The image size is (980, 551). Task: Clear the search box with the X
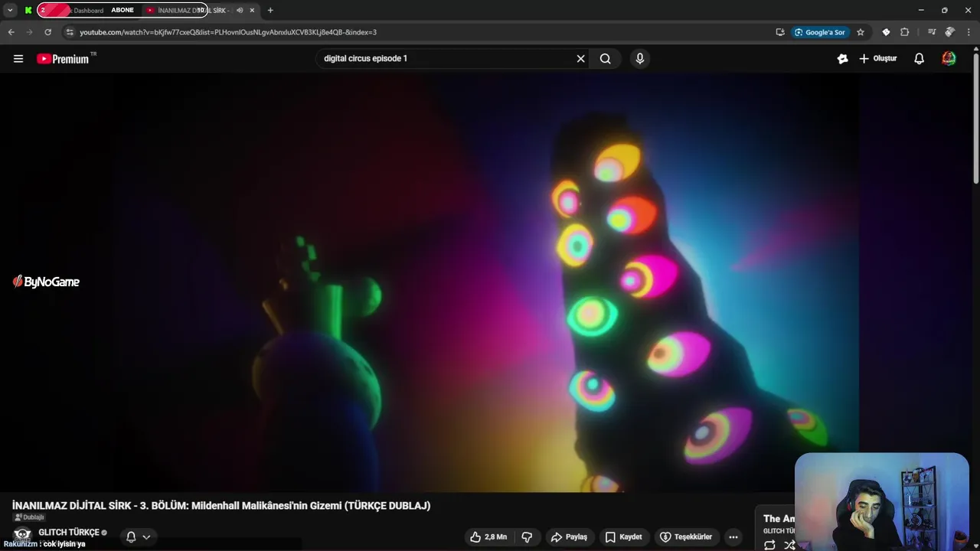point(580,58)
